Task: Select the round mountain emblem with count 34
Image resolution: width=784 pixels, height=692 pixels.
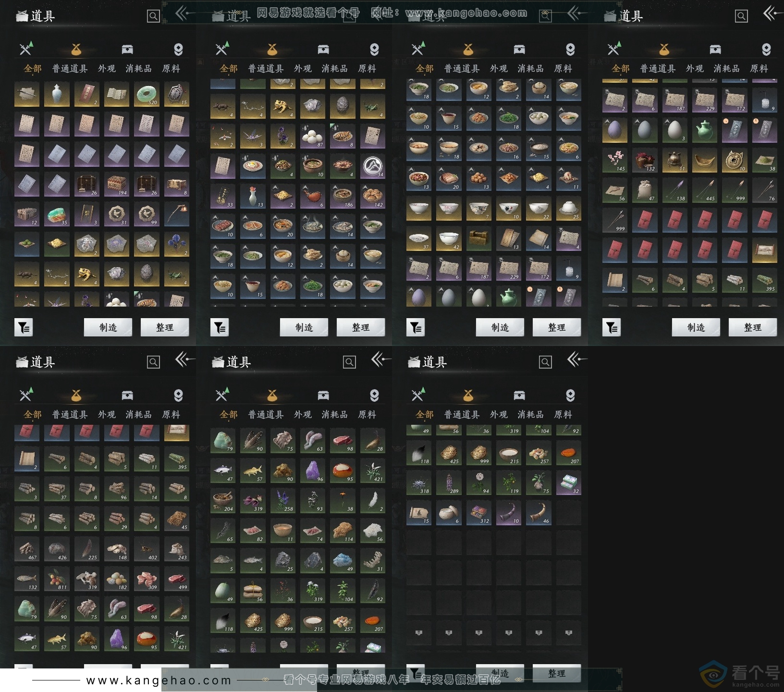Action: coord(373,166)
